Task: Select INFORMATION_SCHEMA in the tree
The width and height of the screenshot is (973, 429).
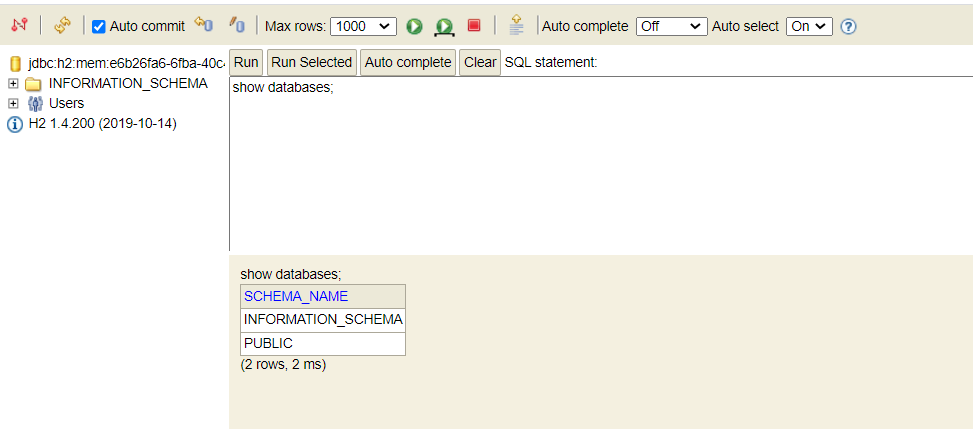Action: [x=128, y=83]
